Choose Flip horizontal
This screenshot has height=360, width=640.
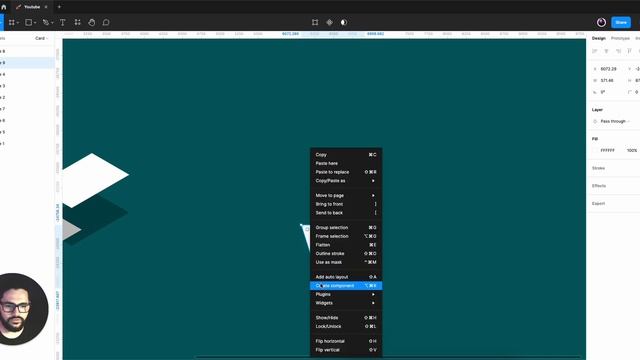tap(346, 341)
